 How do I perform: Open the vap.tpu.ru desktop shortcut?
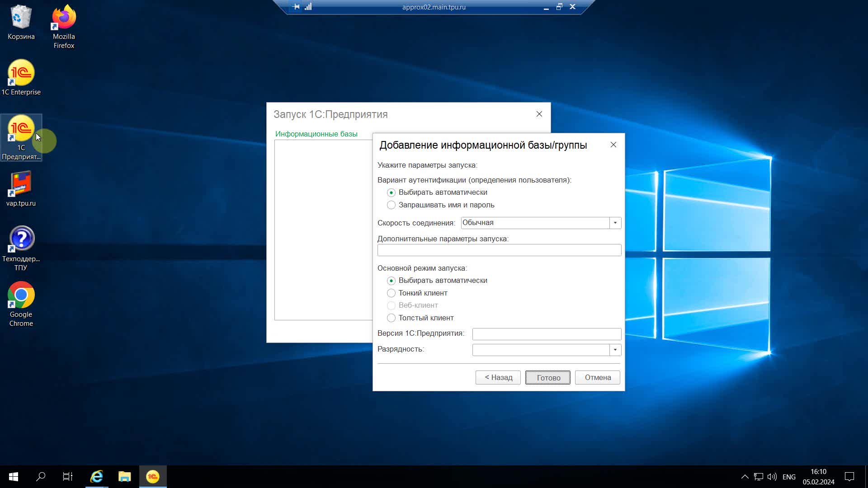click(x=21, y=189)
